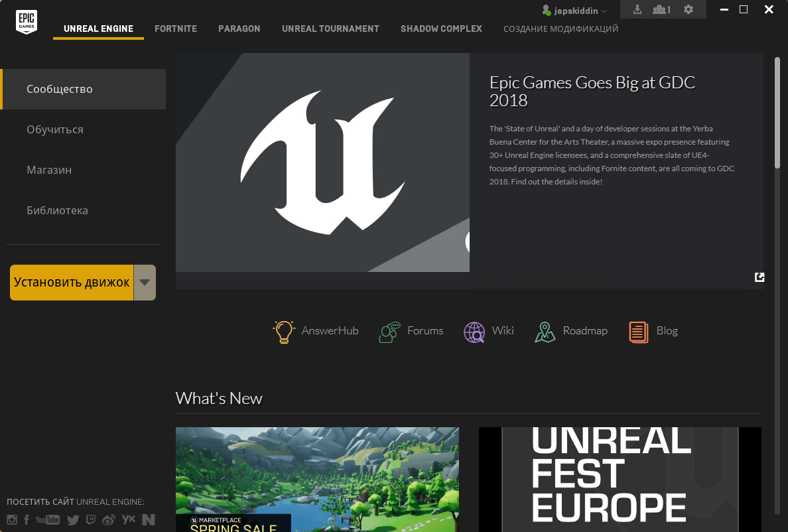Click the japskiddin user avatar icon
Viewport: 788px width, 532px height.
[x=547, y=10]
